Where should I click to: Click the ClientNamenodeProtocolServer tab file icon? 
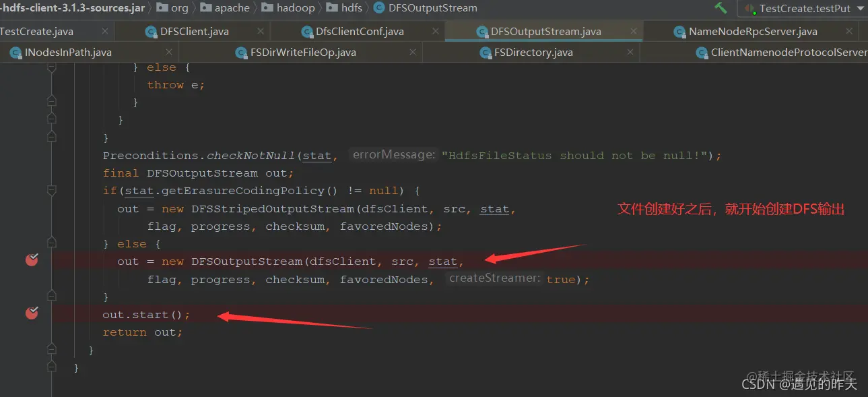701,52
